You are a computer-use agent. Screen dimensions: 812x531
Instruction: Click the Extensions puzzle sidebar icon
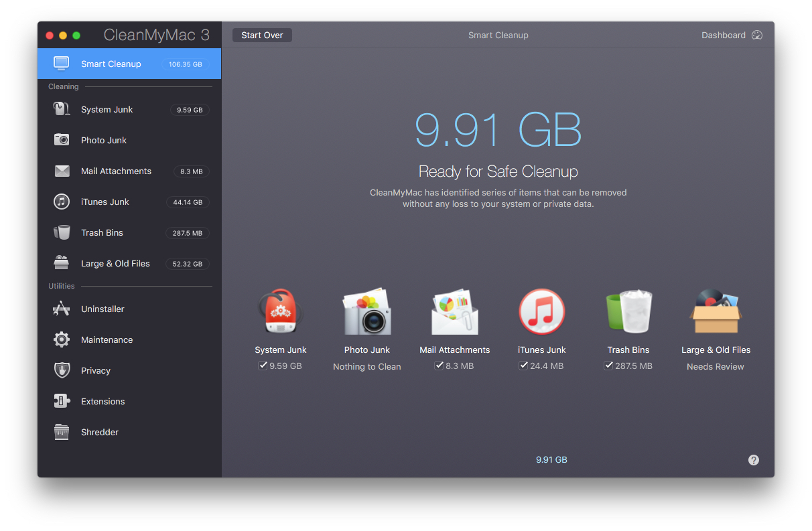point(62,401)
